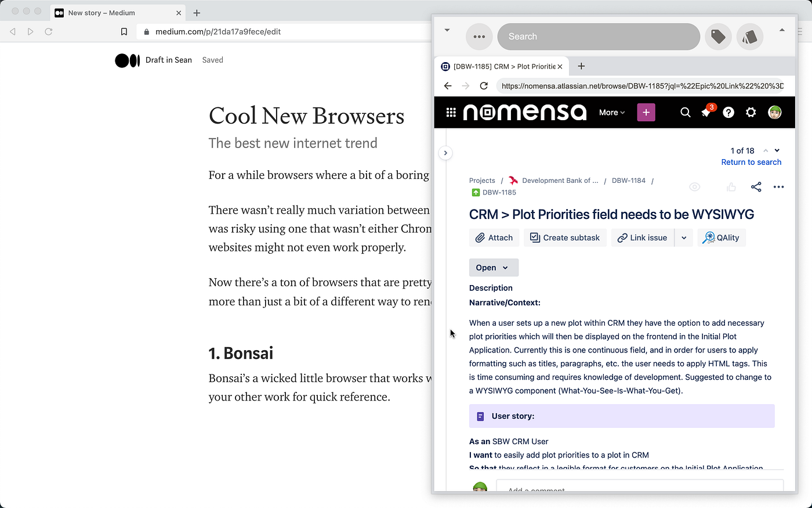The height and width of the screenshot is (508, 812).
Task: Expand the Link issue dropdown arrow
Action: (684, 238)
